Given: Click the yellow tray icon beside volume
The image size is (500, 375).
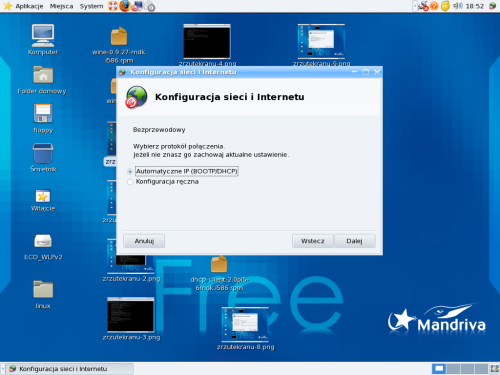Looking at the screenshot, I should pyautogui.click(x=445, y=6).
